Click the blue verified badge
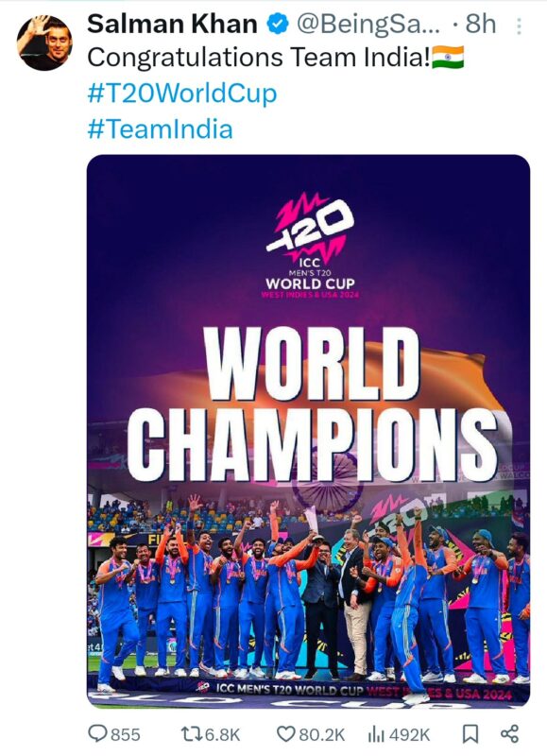Image resolution: width=547 pixels, height=756 pixels. pyautogui.click(x=277, y=25)
